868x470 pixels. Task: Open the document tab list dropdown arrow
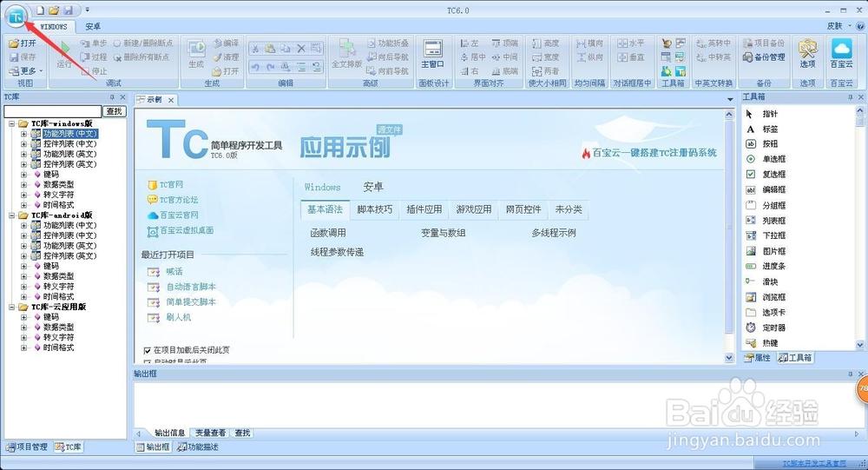pyautogui.click(x=730, y=100)
